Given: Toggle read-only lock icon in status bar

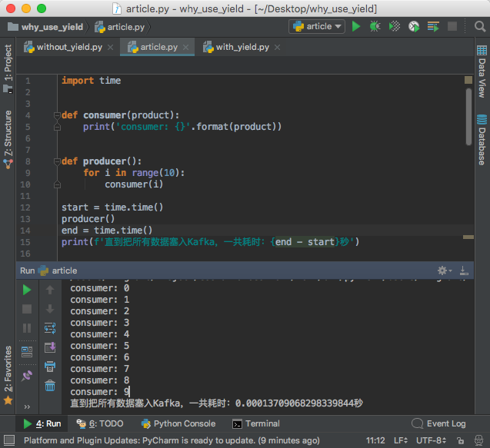Looking at the screenshot, I should [460, 440].
